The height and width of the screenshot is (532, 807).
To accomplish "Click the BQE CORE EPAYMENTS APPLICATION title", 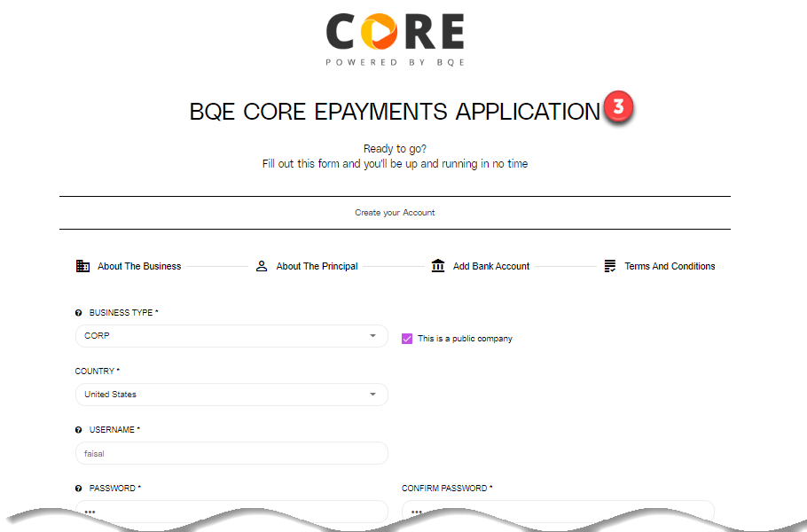I will (x=395, y=112).
